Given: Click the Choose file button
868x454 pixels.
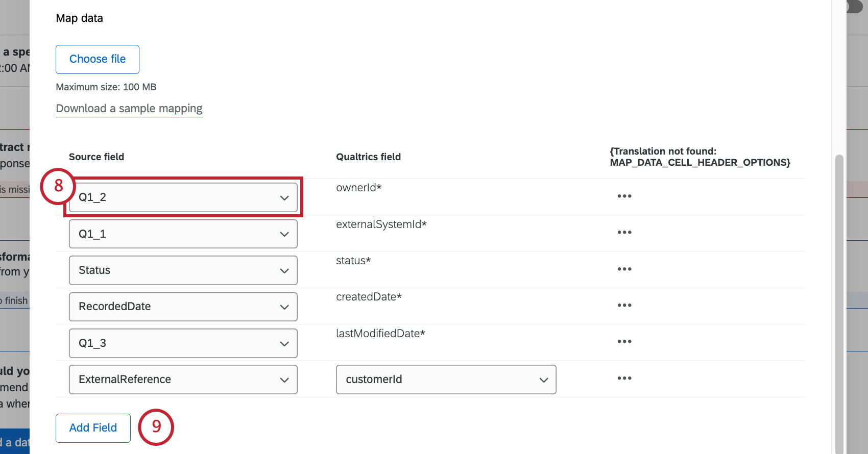Looking at the screenshot, I should [x=98, y=59].
